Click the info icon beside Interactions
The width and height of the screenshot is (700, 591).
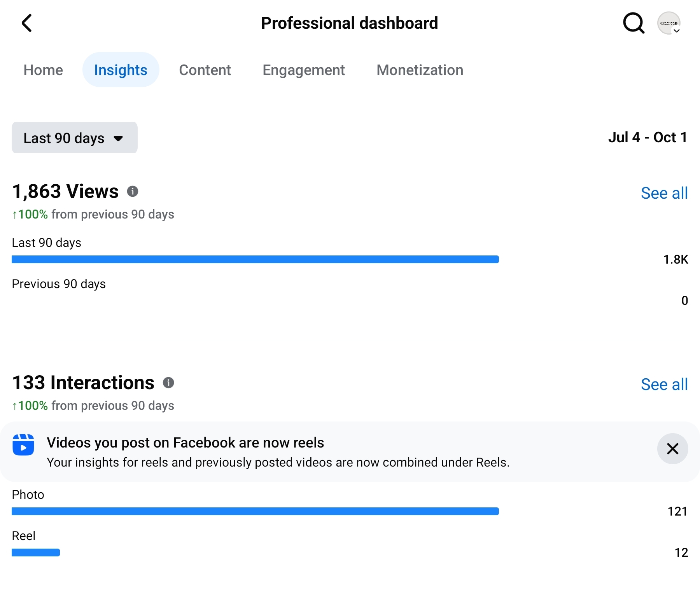pyautogui.click(x=168, y=383)
